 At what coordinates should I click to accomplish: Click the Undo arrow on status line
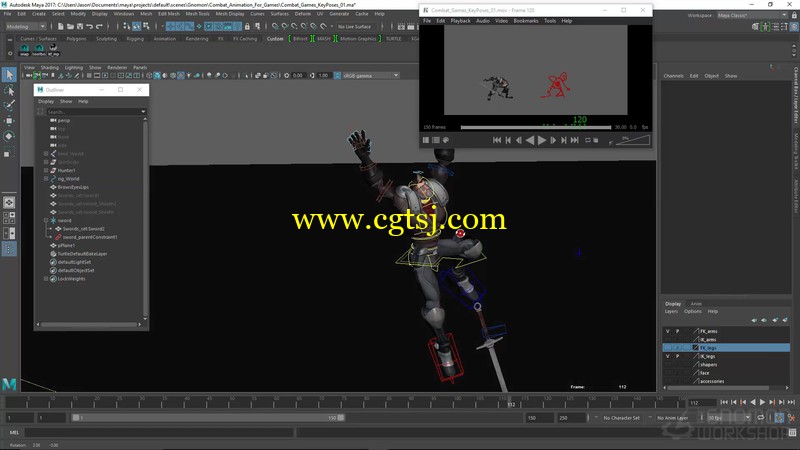(x=89, y=26)
